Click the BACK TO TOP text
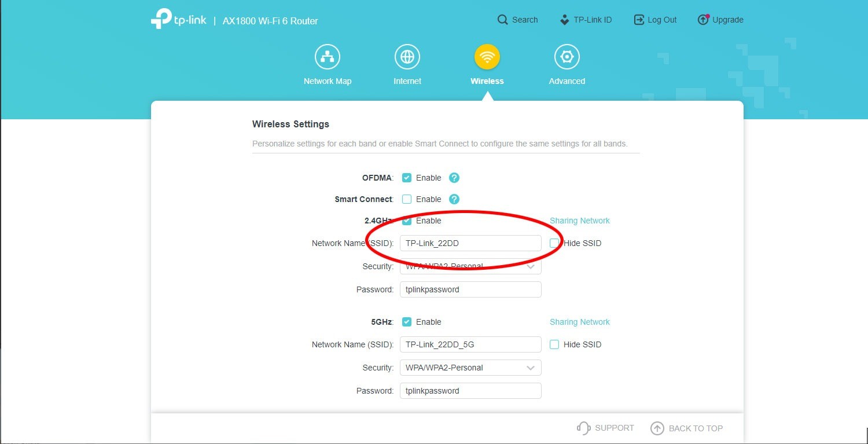Image resolution: width=868 pixels, height=444 pixels. [x=696, y=428]
